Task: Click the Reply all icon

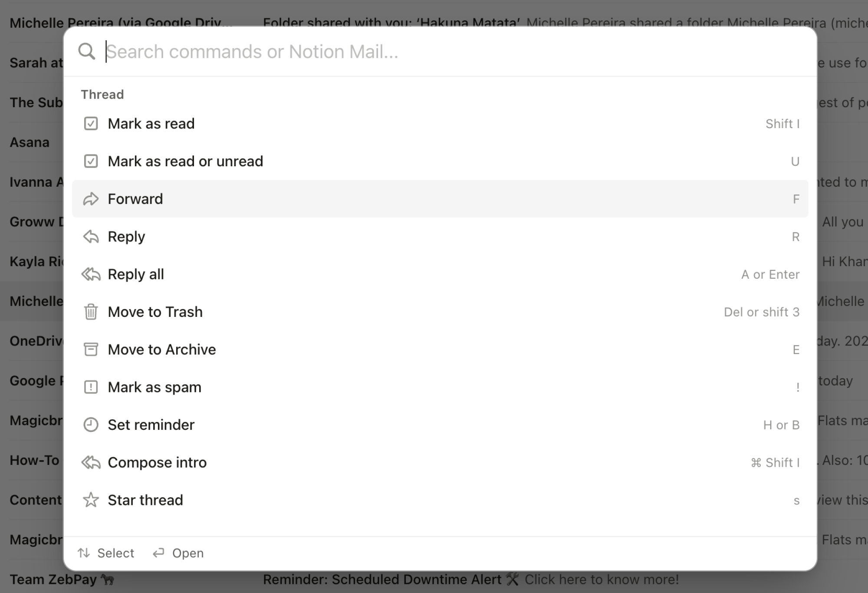Action: (x=91, y=274)
